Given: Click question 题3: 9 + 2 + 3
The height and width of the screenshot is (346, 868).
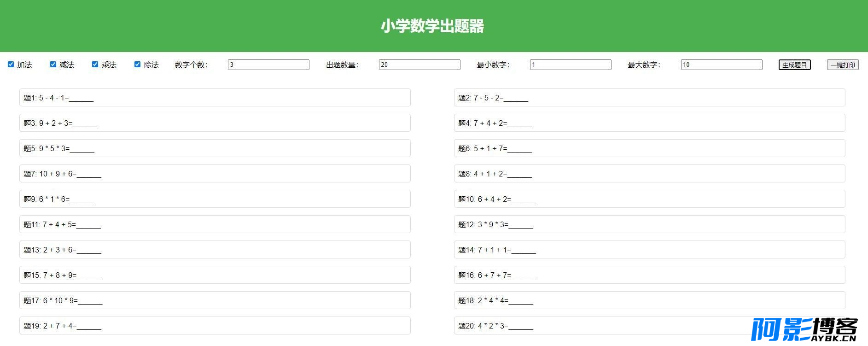Looking at the screenshot, I should tap(215, 123).
